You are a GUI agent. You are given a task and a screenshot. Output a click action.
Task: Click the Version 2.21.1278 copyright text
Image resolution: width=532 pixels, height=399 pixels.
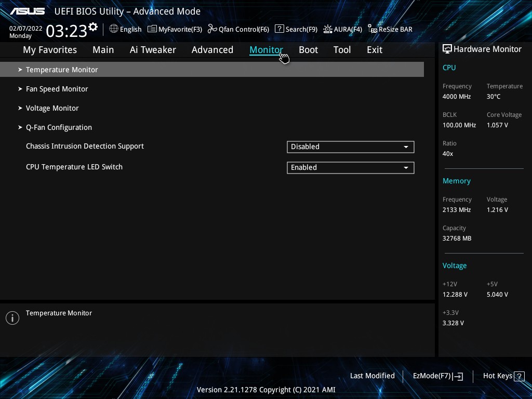pos(266,390)
